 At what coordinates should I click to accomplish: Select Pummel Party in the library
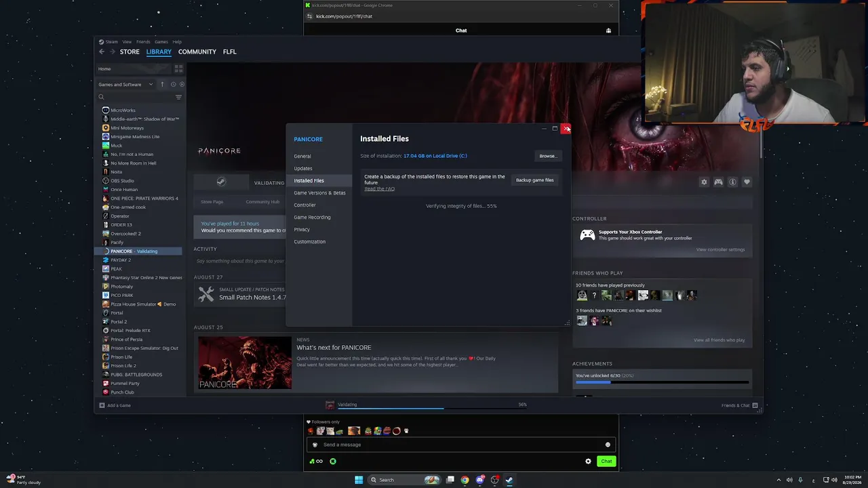pyautogui.click(x=125, y=383)
